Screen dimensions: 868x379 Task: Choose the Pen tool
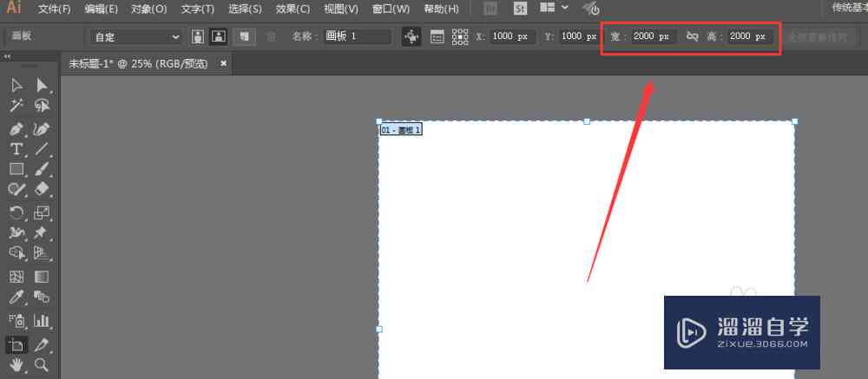tap(16, 129)
